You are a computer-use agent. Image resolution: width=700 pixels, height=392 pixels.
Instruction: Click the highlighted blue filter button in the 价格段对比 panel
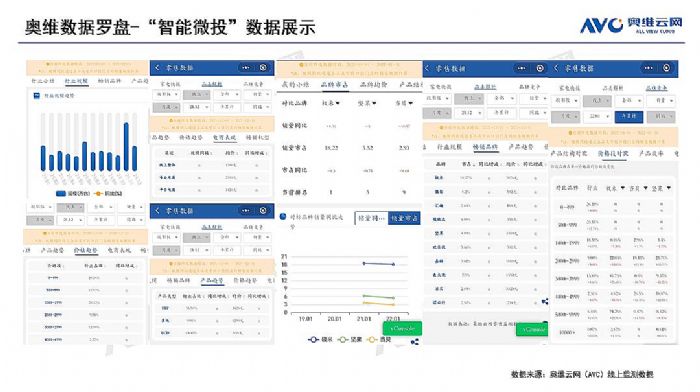(629, 117)
